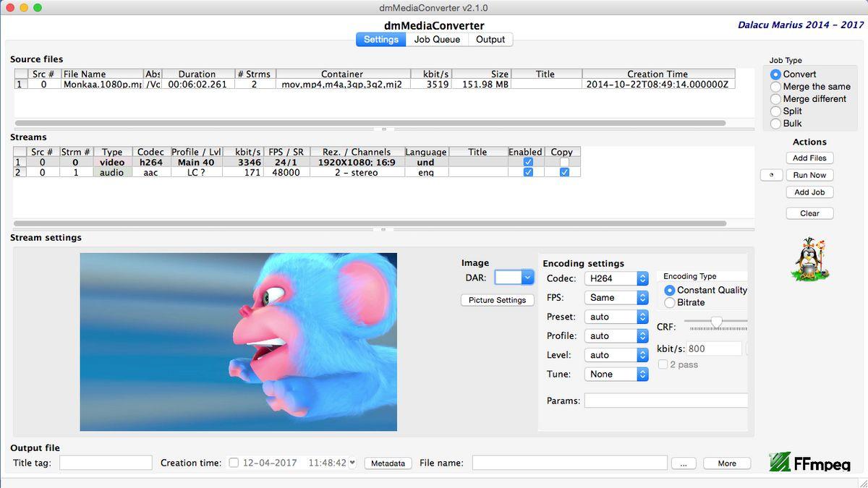
Task: Select the Monkaa.1080p source file row
Action: pos(375,84)
